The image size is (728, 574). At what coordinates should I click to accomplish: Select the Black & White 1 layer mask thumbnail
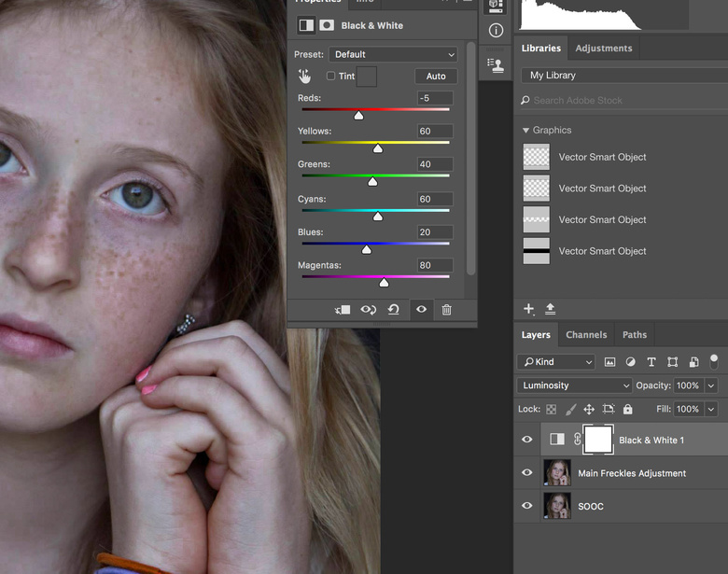[x=598, y=439]
